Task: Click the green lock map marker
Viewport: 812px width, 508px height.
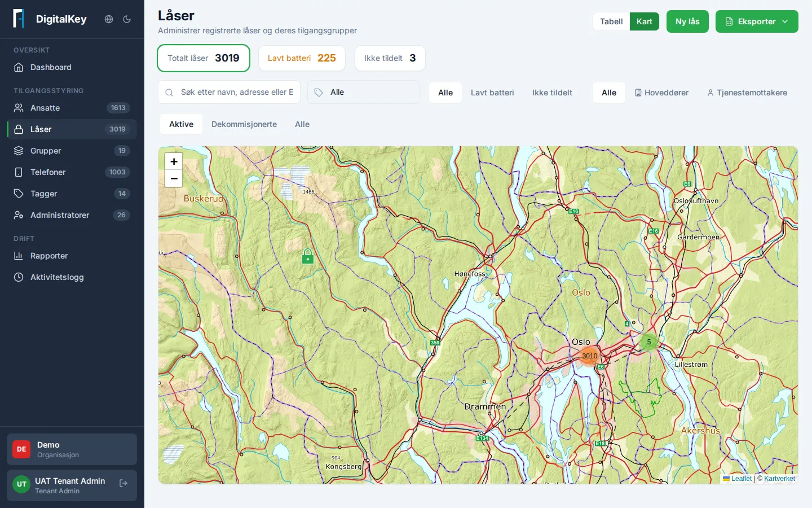Action: (308, 257)
